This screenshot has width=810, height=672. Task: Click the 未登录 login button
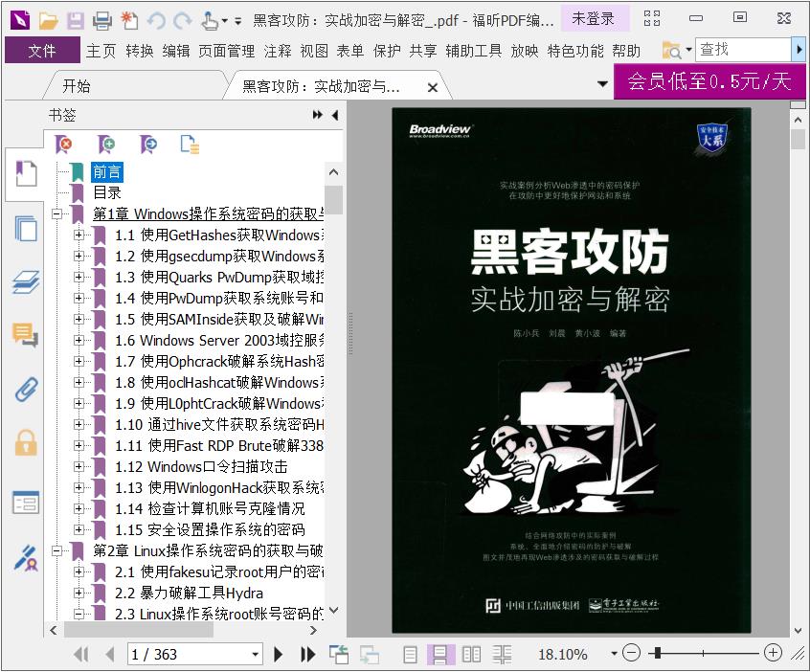[x=594, y=19]
